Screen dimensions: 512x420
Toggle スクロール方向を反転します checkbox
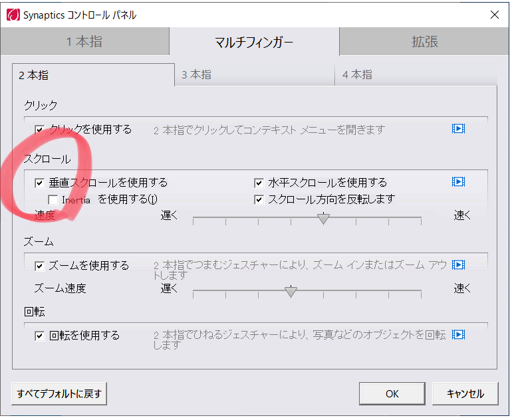click(259, 199)
